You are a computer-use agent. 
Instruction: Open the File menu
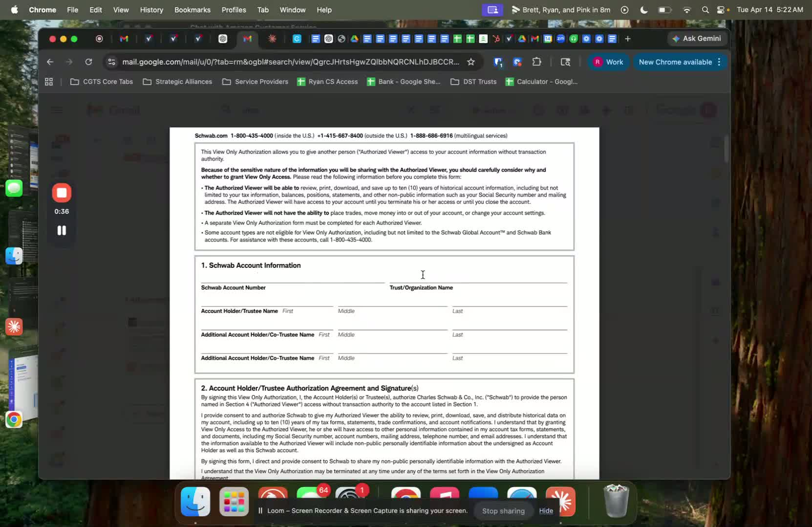click(x=72, y=10)
